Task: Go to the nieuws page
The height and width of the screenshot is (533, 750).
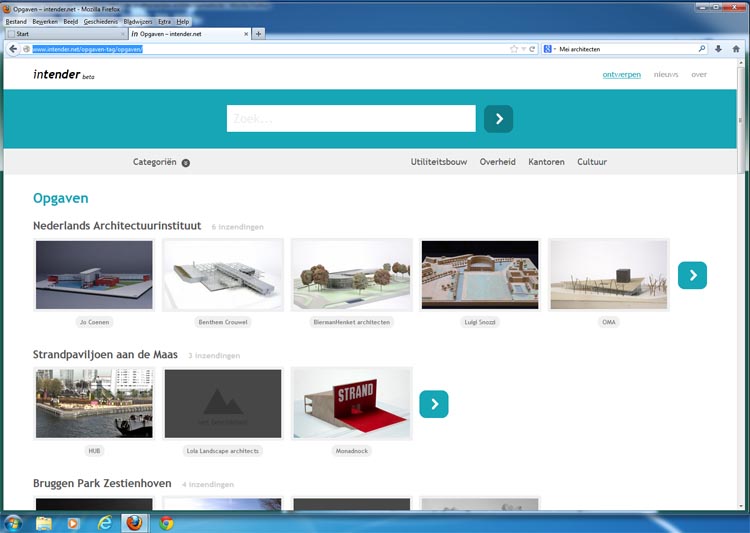Action: (x=666, y=75)
